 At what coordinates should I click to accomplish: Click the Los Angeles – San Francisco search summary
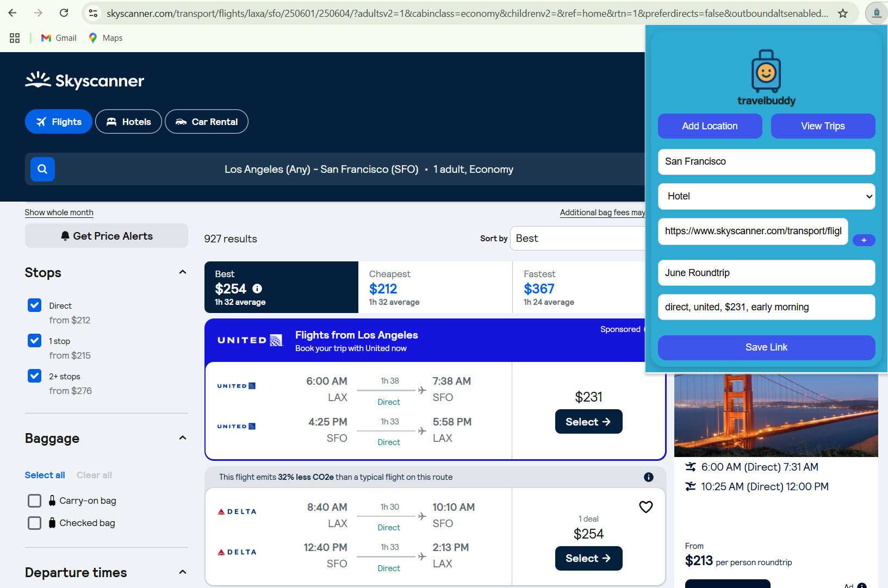pos(369,169)
